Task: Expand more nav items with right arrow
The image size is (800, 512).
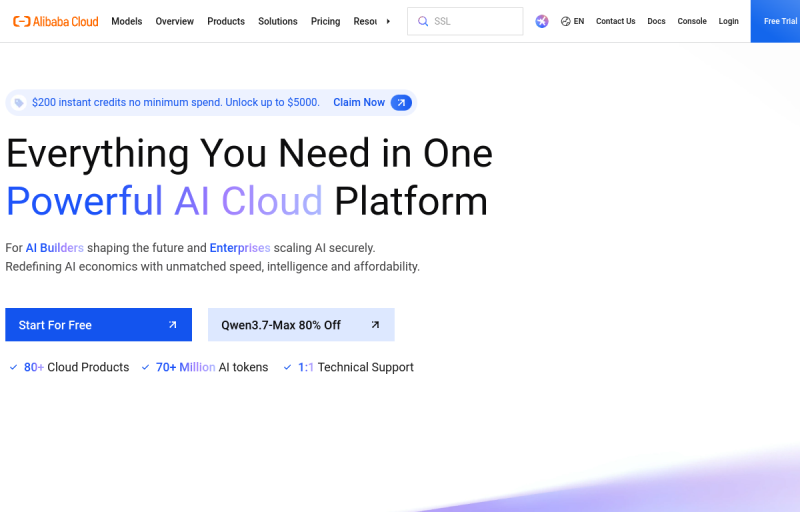Action: point(388,21)
